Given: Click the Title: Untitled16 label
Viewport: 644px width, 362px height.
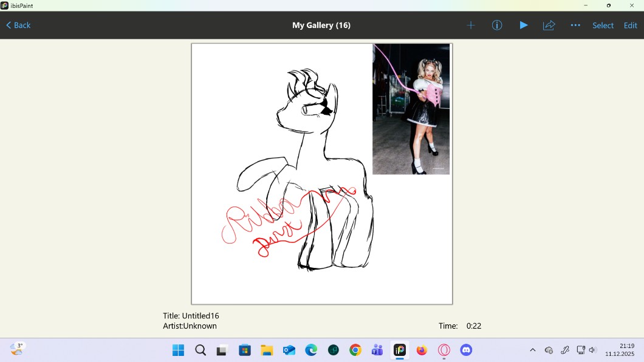Looking at the screenshot, I should click(191, 316).
